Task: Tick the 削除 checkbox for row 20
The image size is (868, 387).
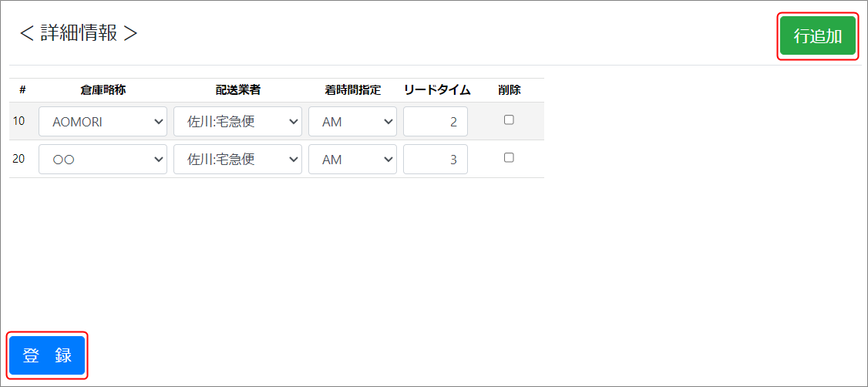Action: 509,157
